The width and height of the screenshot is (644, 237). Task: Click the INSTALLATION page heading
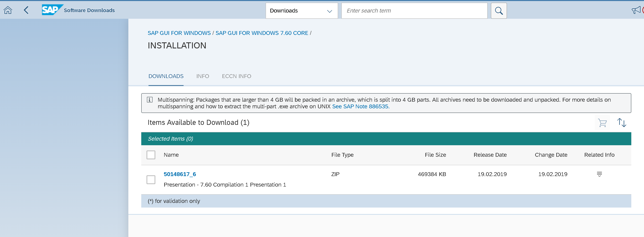coord(177,46)
